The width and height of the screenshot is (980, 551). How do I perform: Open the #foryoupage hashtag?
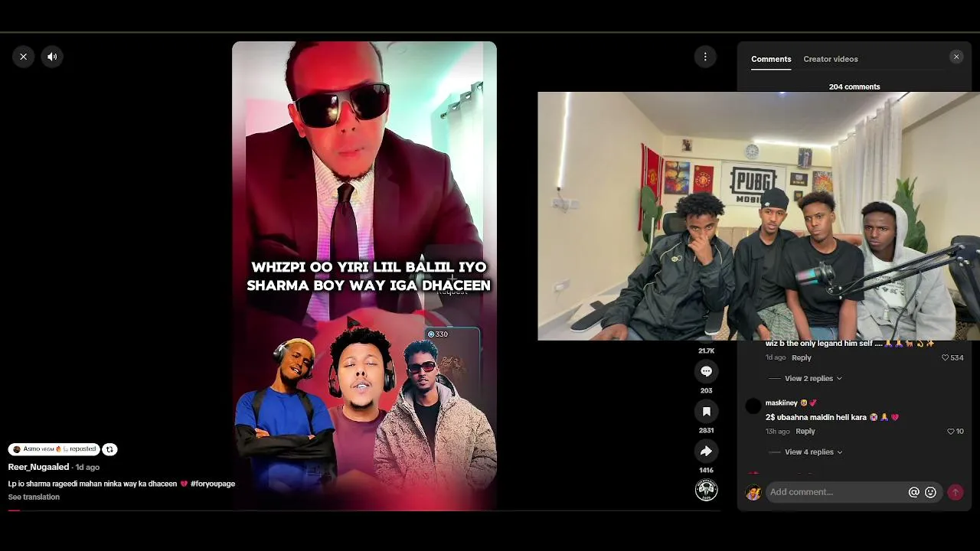tap(213, 484)
